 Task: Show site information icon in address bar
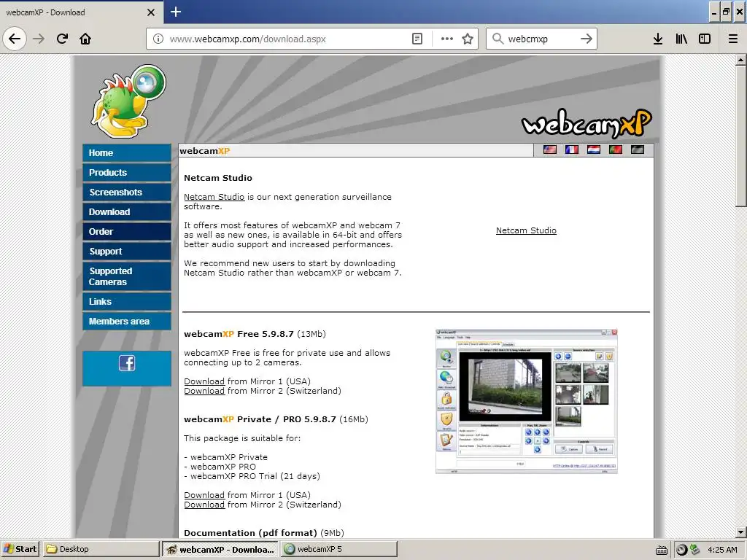tap(158, 39)
